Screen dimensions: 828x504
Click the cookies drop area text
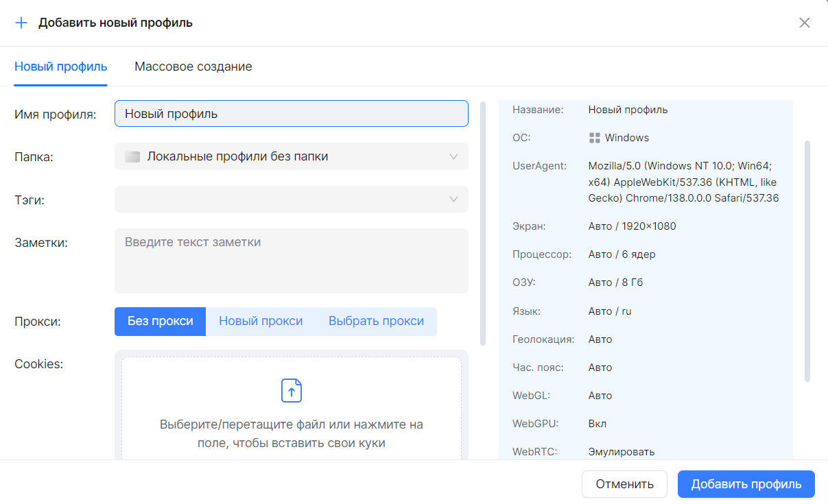click(x=292, y=434)
